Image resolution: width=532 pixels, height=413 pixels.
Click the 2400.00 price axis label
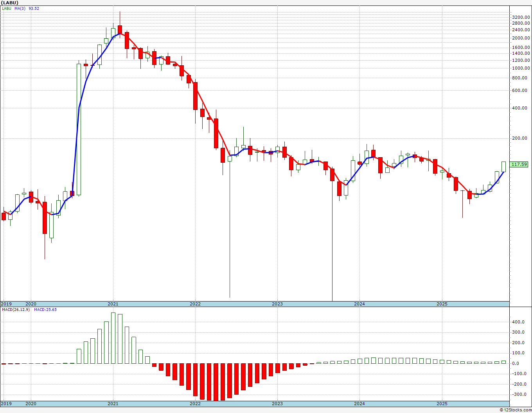(x=521, y=30)
